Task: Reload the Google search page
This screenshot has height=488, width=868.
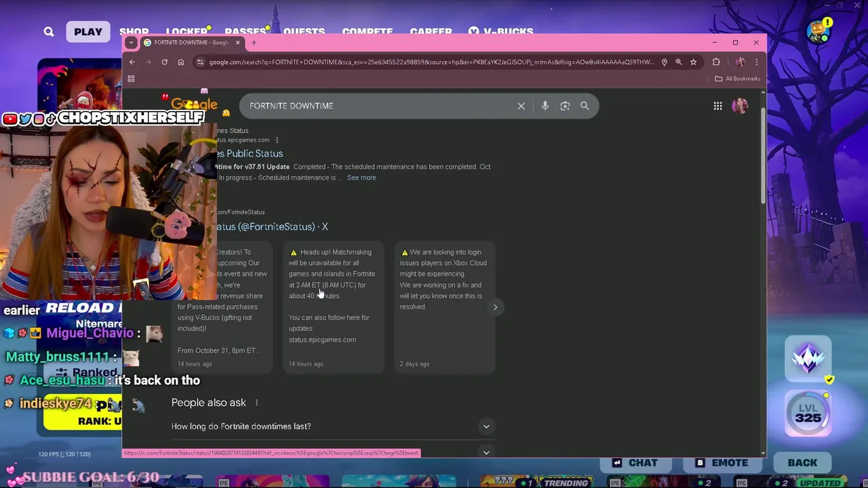Action: (x=164, y=62)
